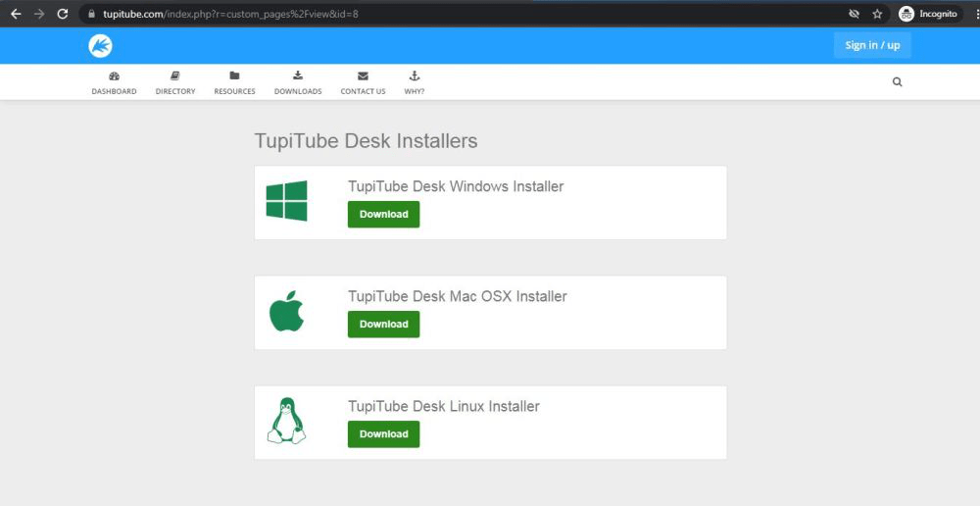The height and width of the screenshot is (506, 980).
Task: Open the Resources folder icon
Action: pos(234,76)
